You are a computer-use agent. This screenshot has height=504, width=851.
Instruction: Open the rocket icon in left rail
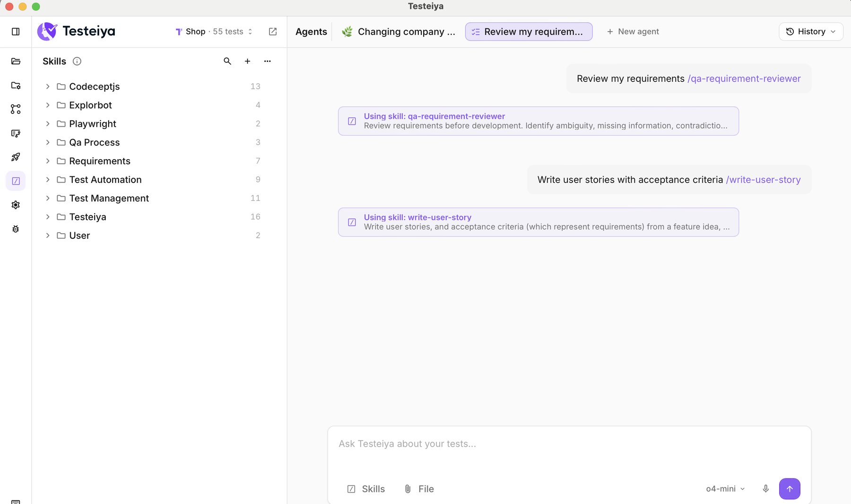tap(16, 157)
